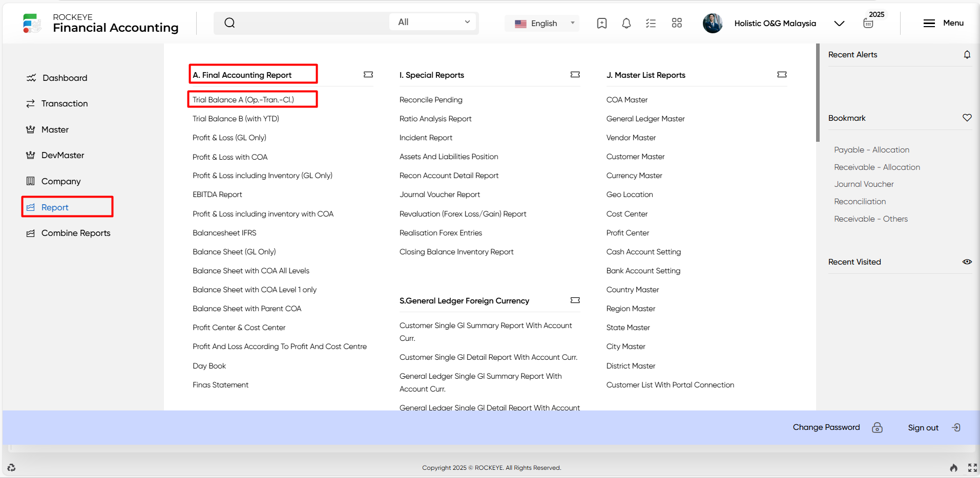The image size is (980, 478).
Task: Click the Change Password lock icon
Action: pyautogui.click(x=878, y=427)
